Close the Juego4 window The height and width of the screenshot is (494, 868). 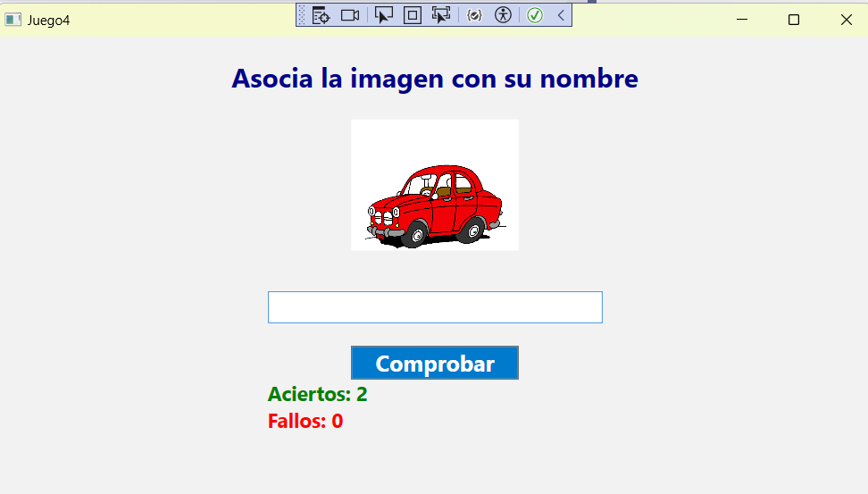click(x=846, y=20)
